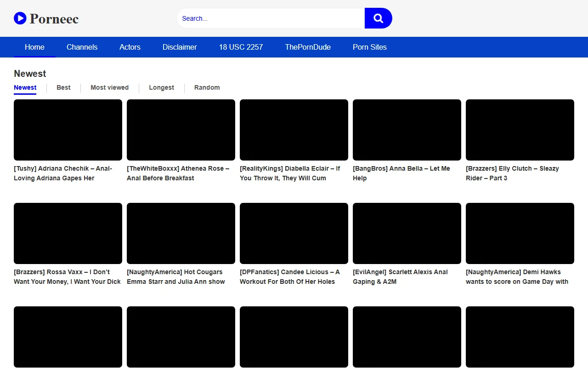Visit ThePornDude from the navigation bar
The width and height of the screenshot is (588, 368).
308,47
